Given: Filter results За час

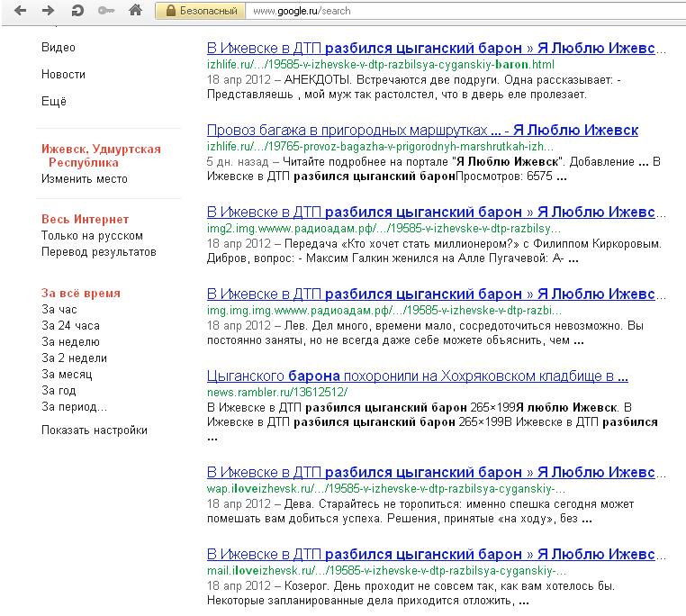Looking at the screenshot, I should (59, 310).
